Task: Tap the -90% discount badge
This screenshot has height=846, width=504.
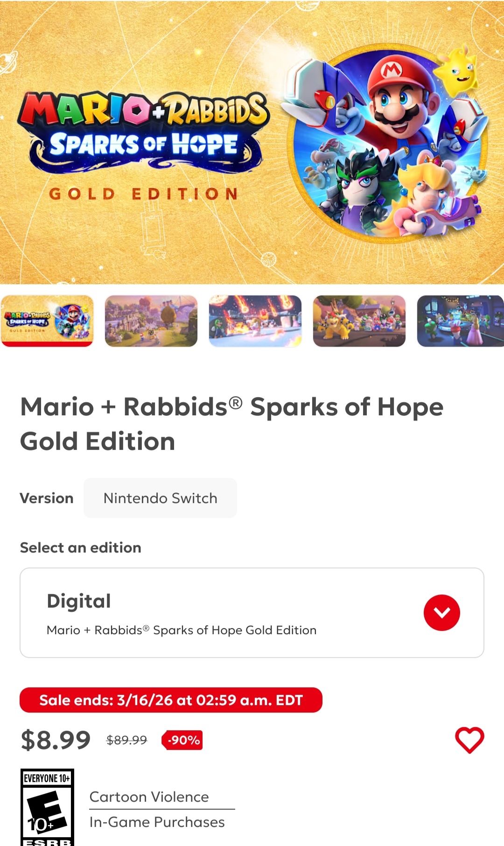Action: point(182,740)
